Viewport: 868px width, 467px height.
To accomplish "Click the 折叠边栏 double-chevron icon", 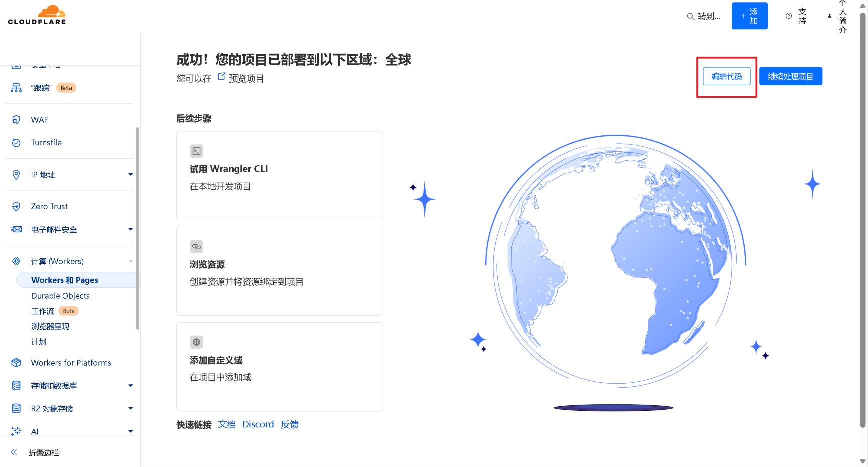I will tap(14, 452).
